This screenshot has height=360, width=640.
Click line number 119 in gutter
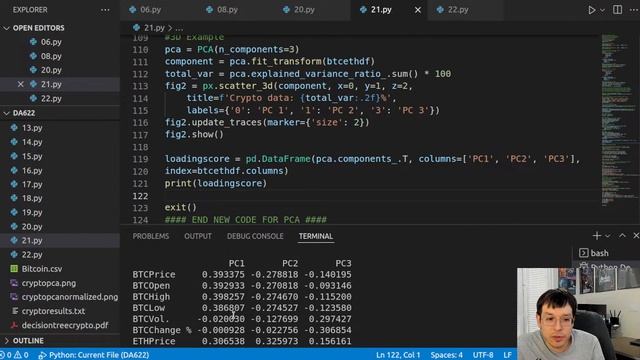point(140,159)
